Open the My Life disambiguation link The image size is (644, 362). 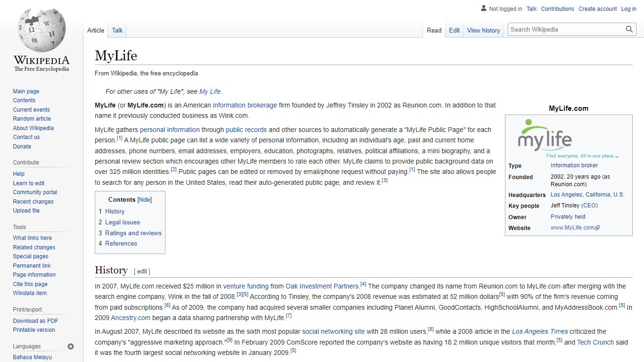click(x=210, y=91)
